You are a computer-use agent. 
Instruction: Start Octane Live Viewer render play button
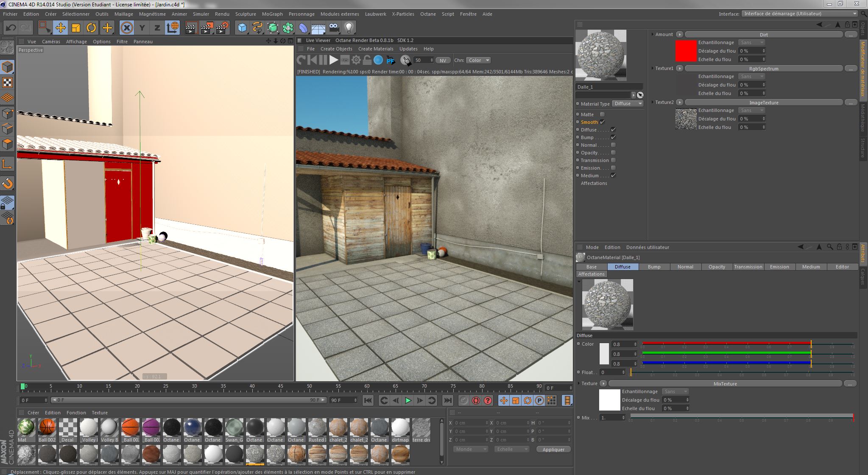click(334, 60)
